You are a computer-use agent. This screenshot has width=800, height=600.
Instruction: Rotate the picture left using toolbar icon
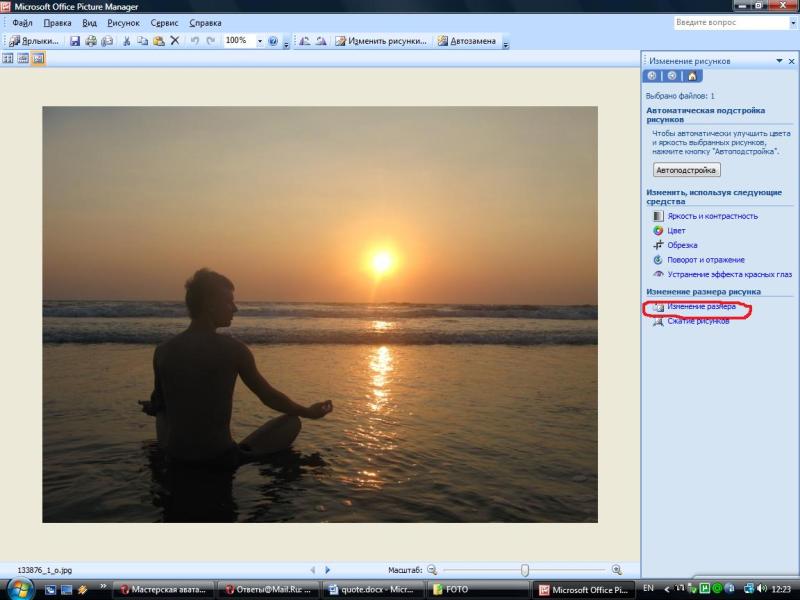coord(305,41)
